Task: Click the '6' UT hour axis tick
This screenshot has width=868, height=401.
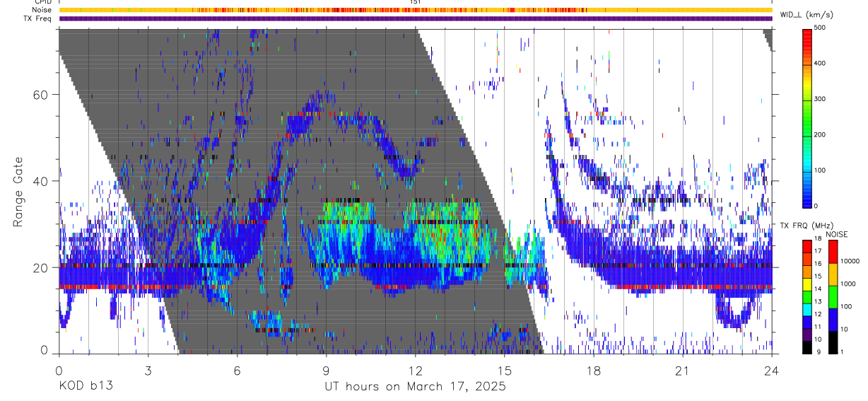Action: [x=237, y=369]
